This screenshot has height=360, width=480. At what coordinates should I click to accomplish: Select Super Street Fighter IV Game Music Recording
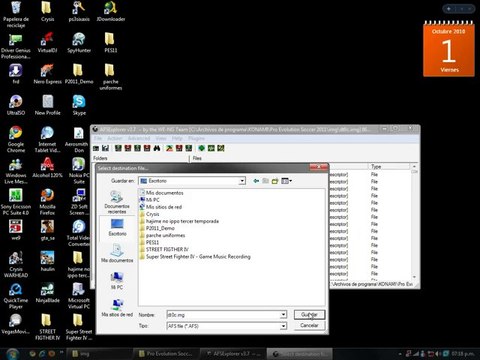pyautogui.click(x=195, y=257)
